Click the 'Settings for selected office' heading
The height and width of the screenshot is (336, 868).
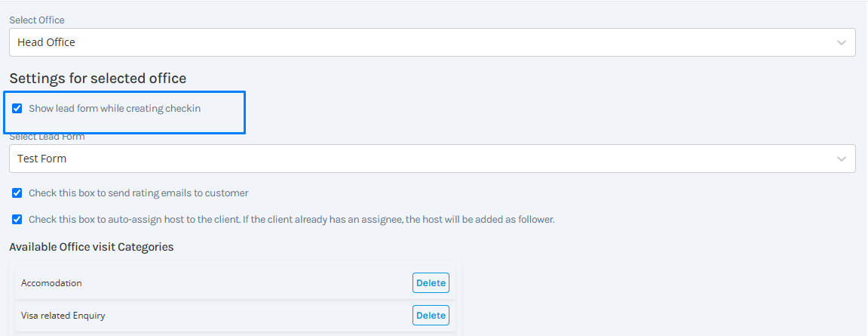98,79
